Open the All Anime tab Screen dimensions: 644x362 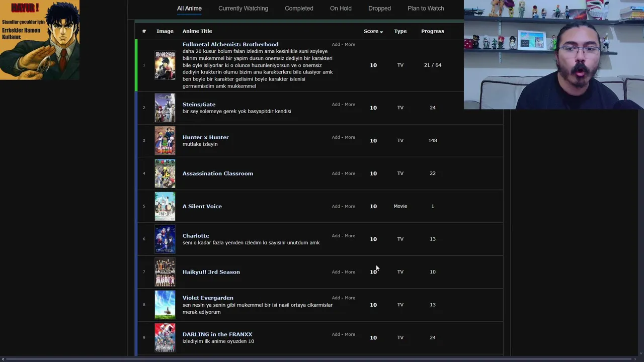pos(189,8)
